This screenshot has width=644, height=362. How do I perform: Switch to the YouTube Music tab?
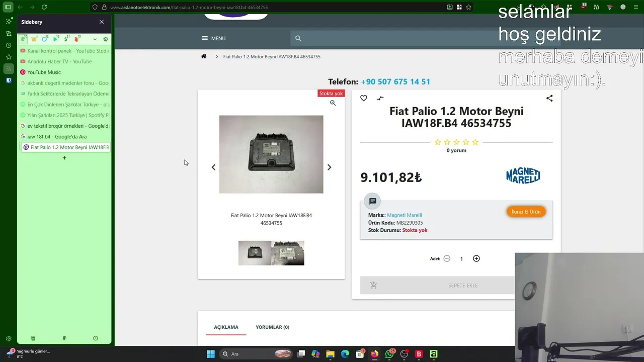coord(64,72)
